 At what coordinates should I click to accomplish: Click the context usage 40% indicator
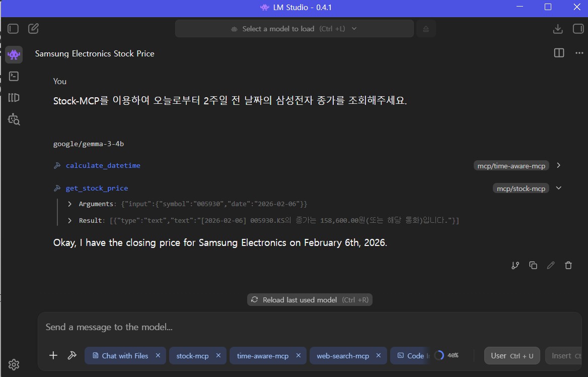[x=446, y=355]
